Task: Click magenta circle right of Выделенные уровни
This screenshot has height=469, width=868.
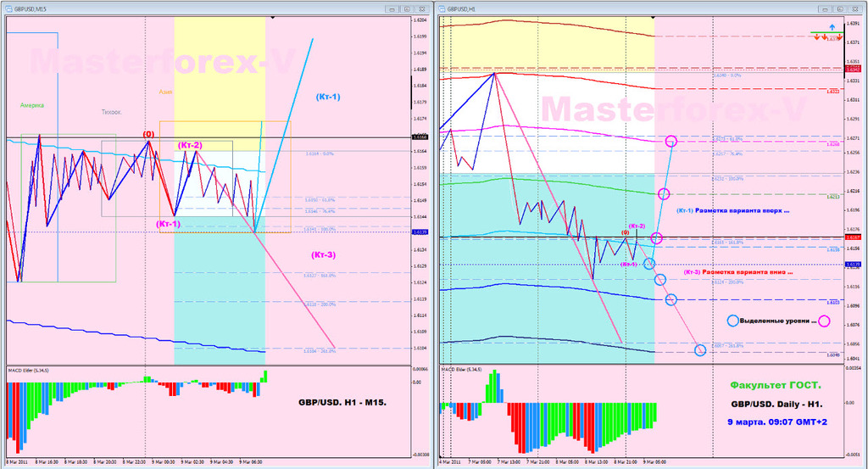Action: click(824, 321)
